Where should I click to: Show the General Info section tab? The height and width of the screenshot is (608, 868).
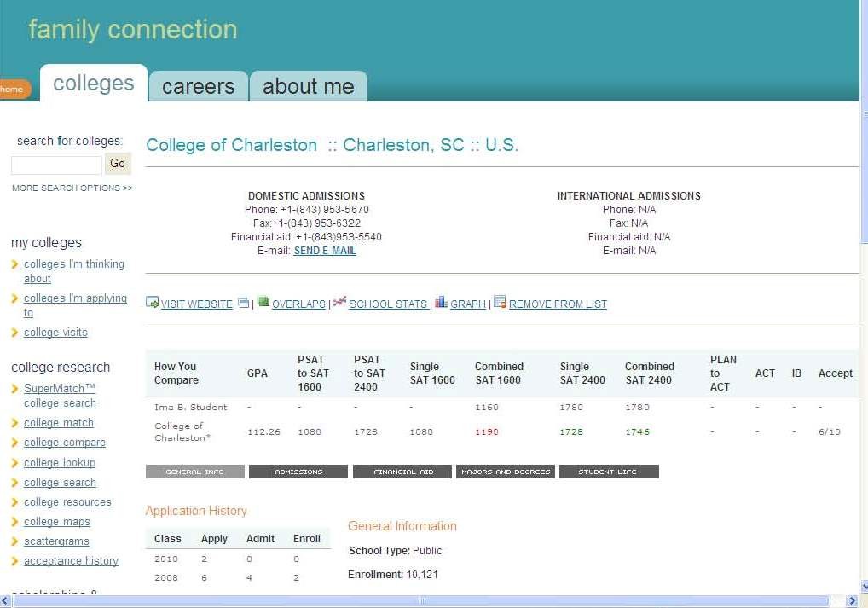tap(195, 472)
